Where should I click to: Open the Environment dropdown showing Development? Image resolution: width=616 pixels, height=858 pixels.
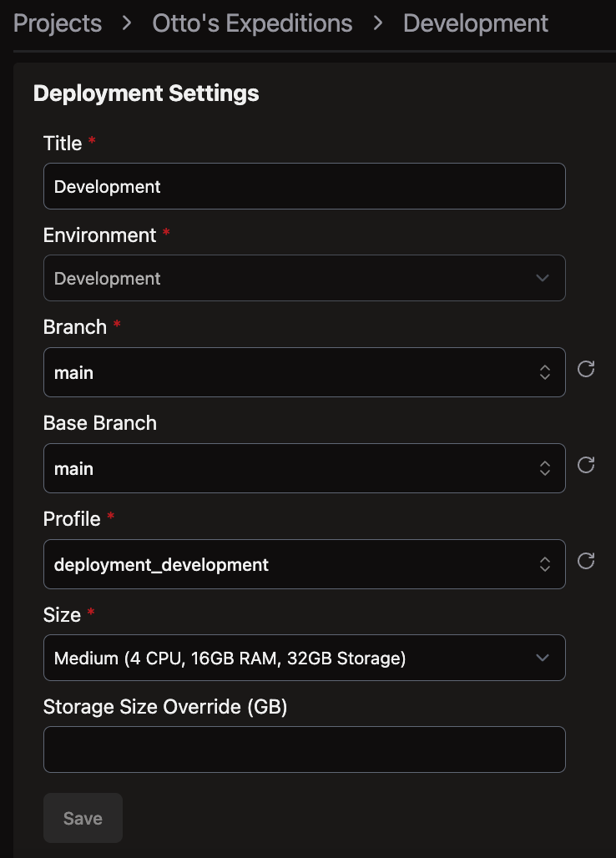[284, 278]
